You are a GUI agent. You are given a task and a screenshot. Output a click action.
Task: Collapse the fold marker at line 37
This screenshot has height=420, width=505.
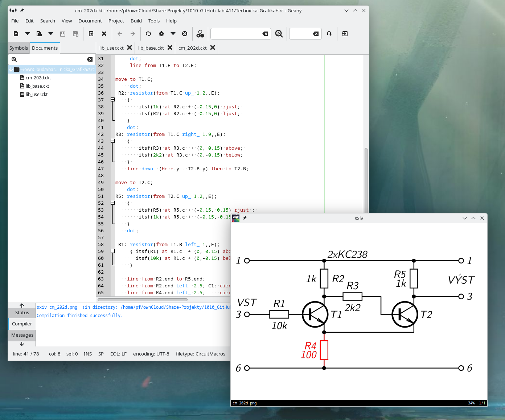click(x=112, y=100)
